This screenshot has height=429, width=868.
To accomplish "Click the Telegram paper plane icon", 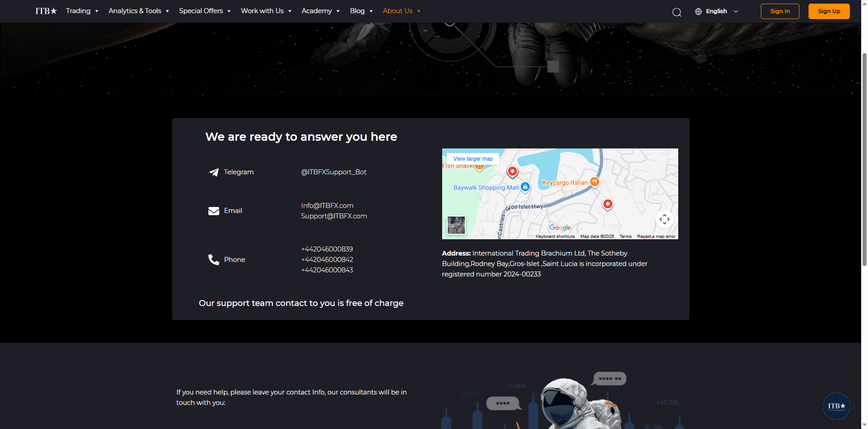I will tap(214, 172).
